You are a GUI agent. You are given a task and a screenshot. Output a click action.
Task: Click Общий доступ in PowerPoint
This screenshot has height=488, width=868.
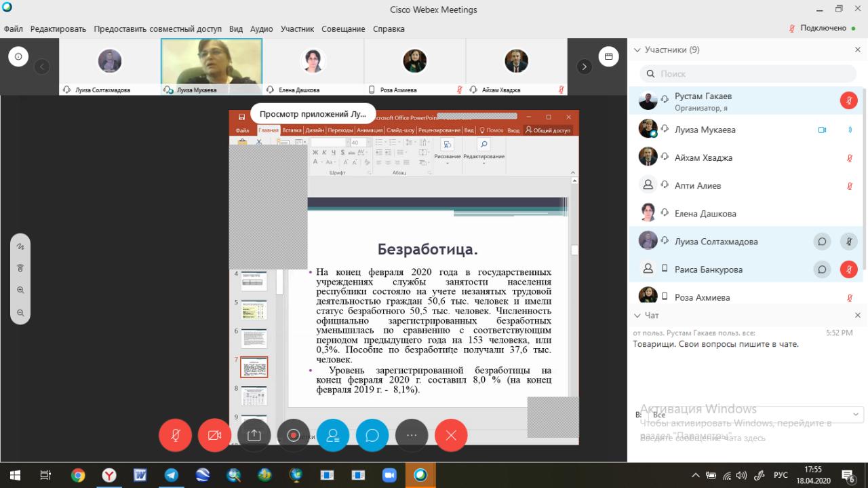[x=548, y=130]
